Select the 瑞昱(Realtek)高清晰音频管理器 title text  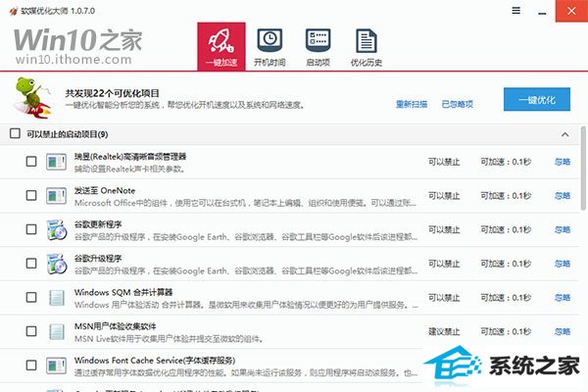point(130,157)
